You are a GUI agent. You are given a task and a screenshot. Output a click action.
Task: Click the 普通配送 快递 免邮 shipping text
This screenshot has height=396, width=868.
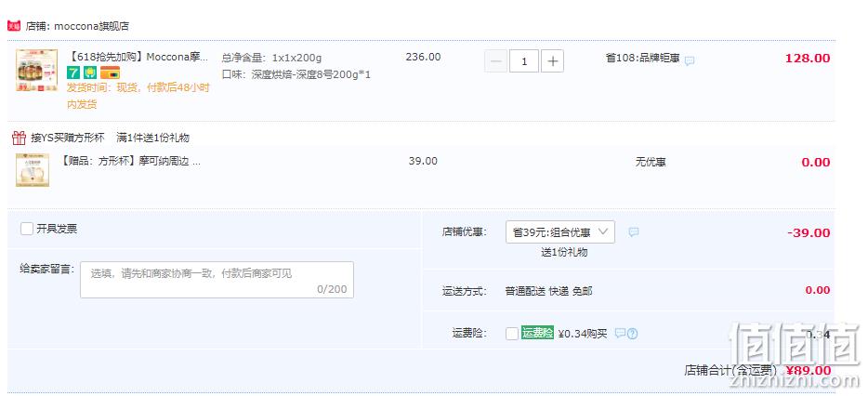(x=548, y=291)
